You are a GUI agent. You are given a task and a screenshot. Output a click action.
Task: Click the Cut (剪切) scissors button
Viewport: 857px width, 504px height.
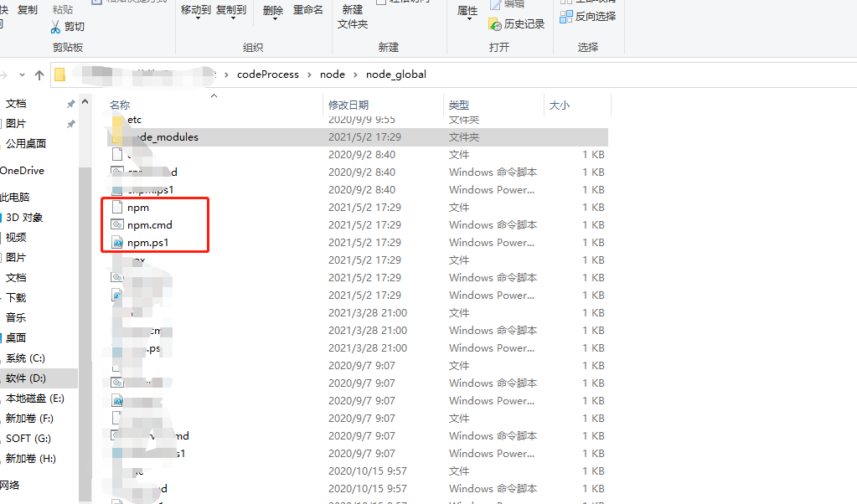[67, 27]
